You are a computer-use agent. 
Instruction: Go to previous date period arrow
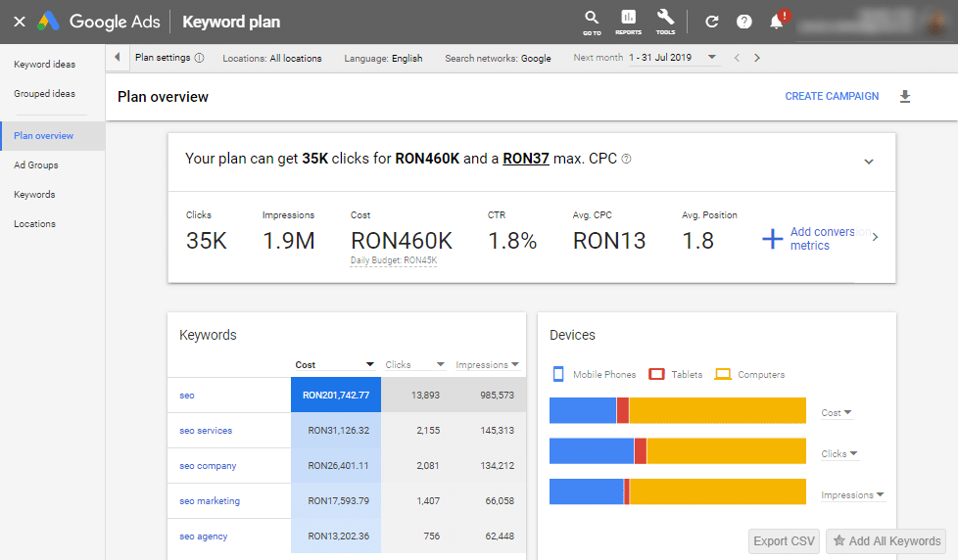737,58
